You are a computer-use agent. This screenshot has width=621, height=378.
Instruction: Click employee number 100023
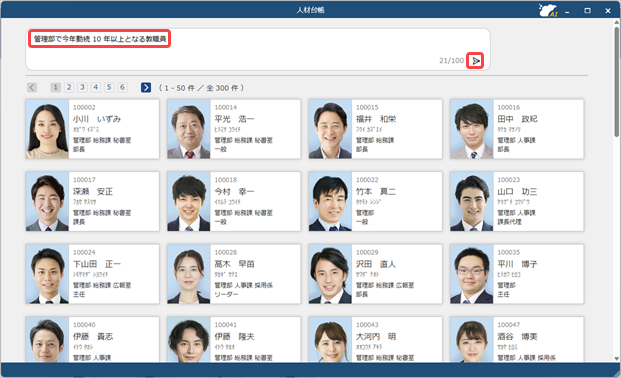(509, 180)
